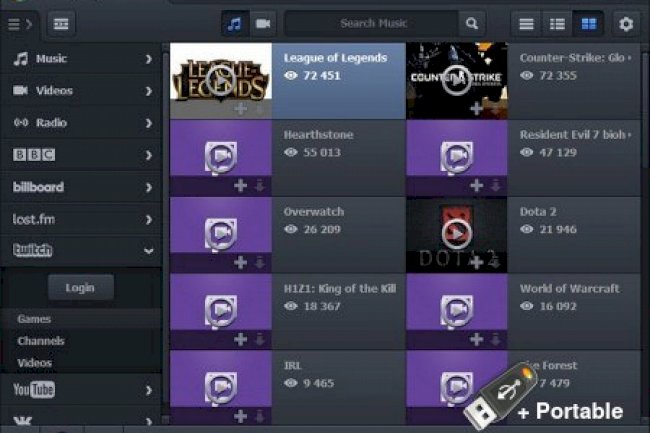The height and width of the screenshot is (433, 650).
Task: Switch to video mode camera icon
Action: coord(263,24)
